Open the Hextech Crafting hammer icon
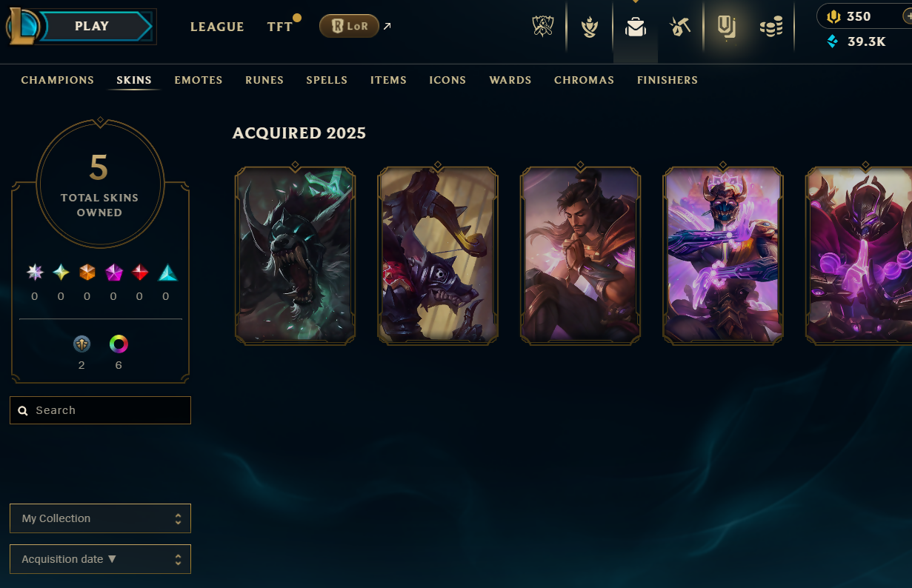The image size is (912, 588). (x=680, y=27)
